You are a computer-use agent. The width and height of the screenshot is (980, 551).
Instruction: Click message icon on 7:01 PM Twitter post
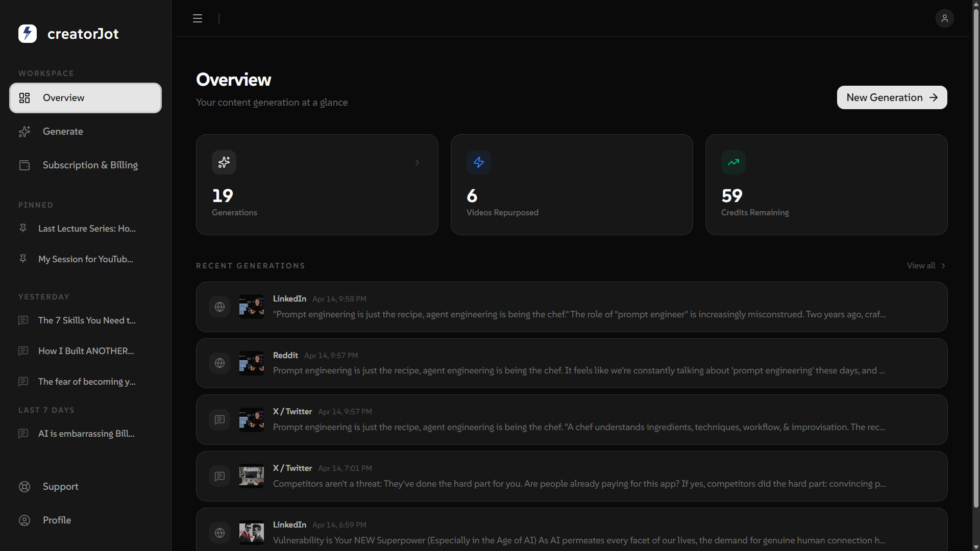[x=219, y=476]
